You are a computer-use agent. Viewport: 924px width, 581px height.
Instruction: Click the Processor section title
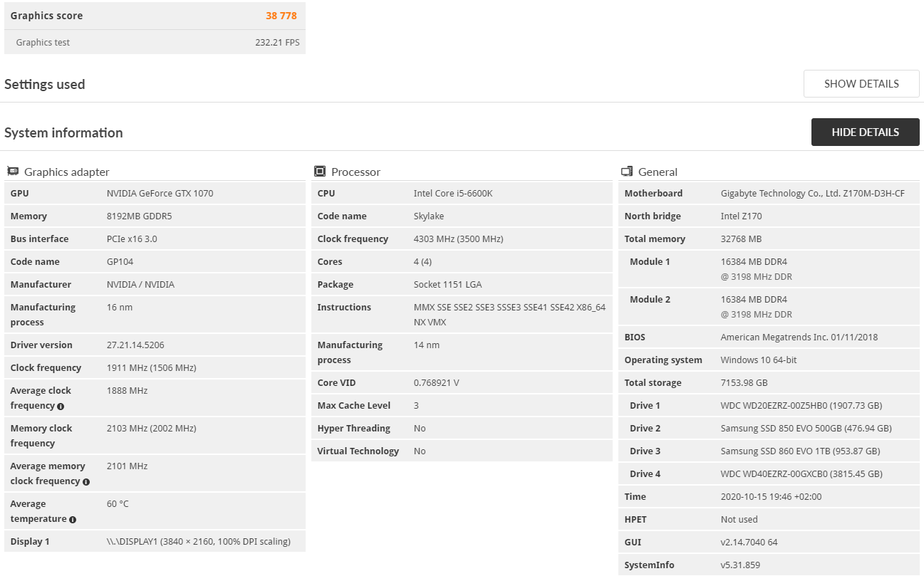(x=356, y=172)
